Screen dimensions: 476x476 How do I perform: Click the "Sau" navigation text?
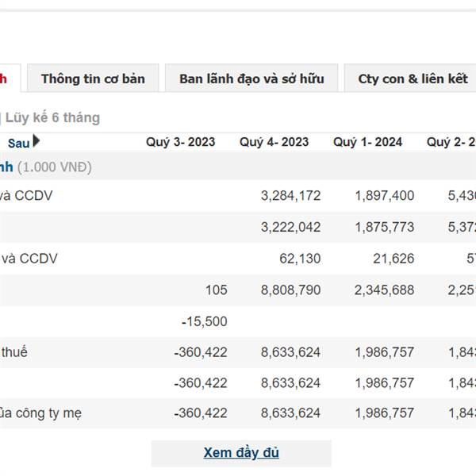tap(19, 143)
